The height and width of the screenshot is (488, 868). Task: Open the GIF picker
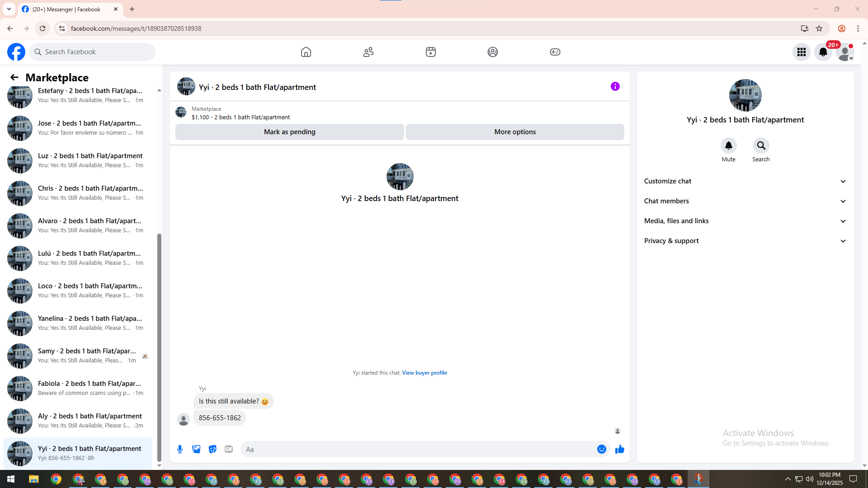click(x=229, y=449)
